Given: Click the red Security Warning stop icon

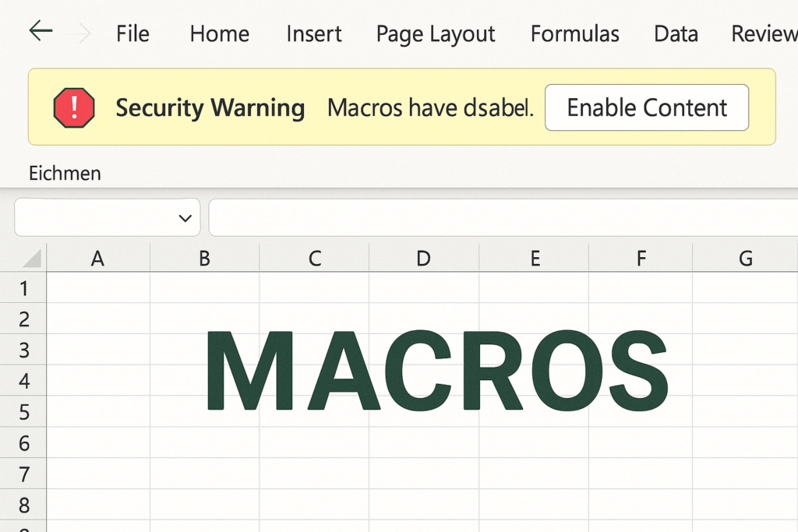Looking at the screenshot, I should (74, 107).
